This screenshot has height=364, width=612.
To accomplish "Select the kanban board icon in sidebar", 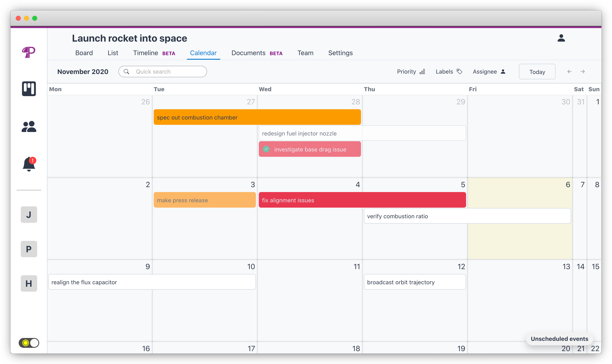I will click(29, 89).
